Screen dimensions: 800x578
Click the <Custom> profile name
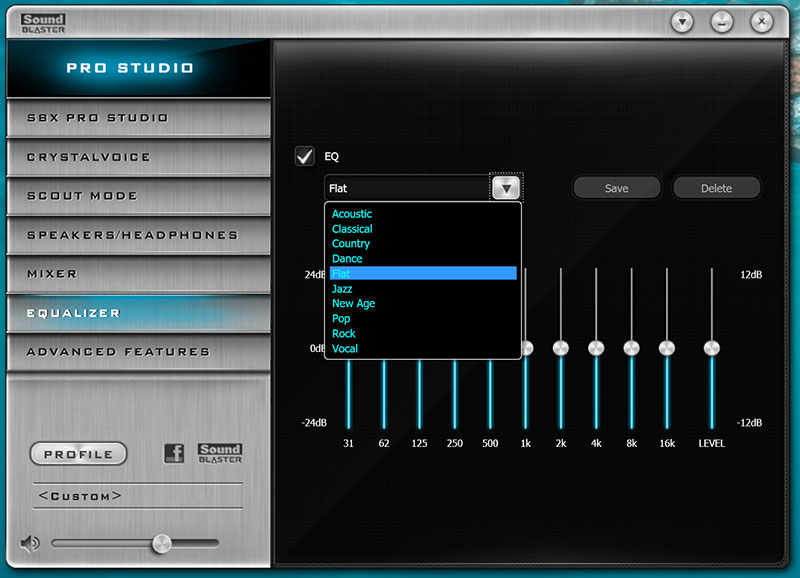[x=80, y=496]
